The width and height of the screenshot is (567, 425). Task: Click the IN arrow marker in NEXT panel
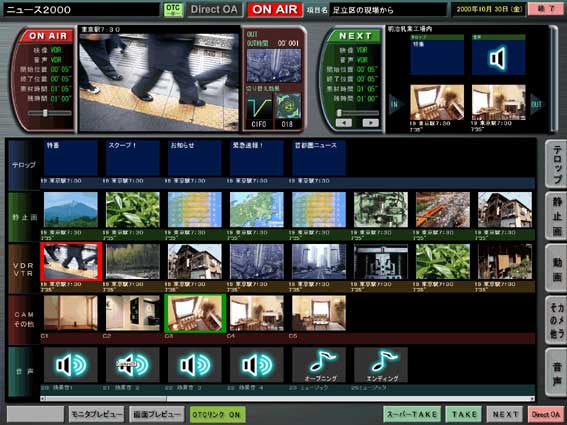point(395,104)
